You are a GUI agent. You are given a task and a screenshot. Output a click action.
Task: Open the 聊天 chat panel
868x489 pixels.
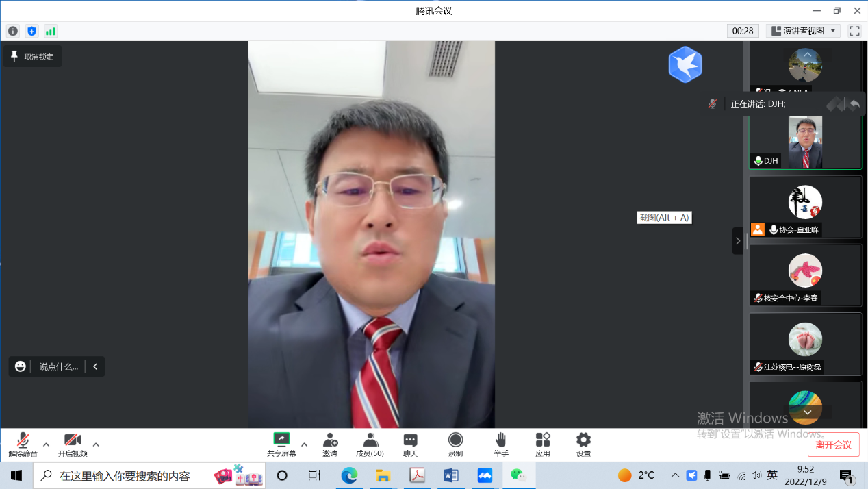point(411,444)
